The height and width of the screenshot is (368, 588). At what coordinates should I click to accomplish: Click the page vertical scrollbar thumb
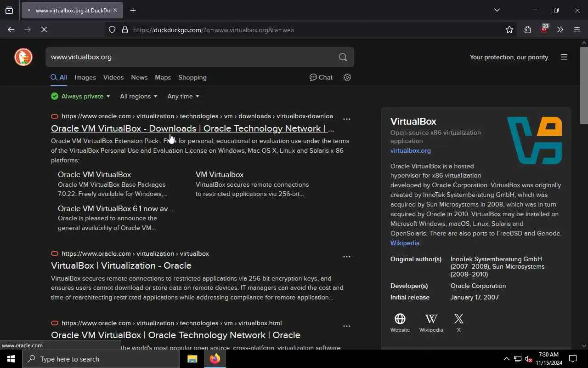click(x=584, y=85)
